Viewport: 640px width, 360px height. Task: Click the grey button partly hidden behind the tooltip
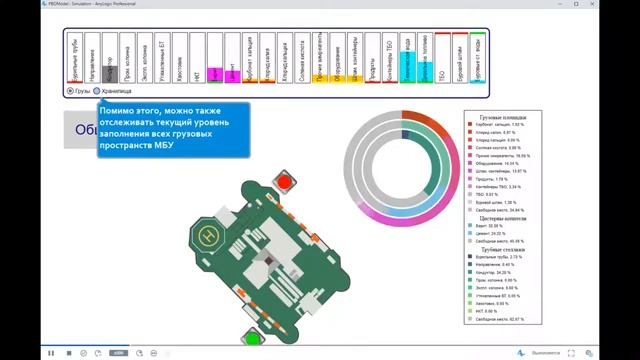81,130
